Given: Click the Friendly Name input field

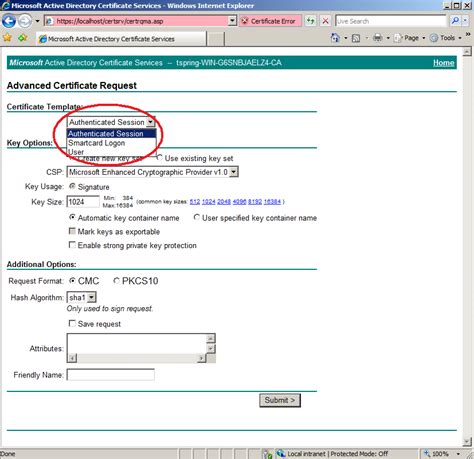Looking at the screenshot, I should click(111, 375).
